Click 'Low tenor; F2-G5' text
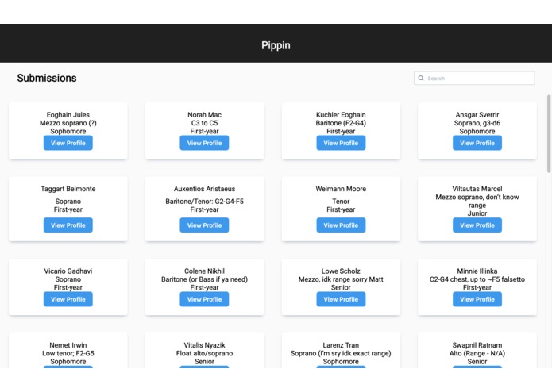This screenshot has width=552, height=392. (68, 353)
